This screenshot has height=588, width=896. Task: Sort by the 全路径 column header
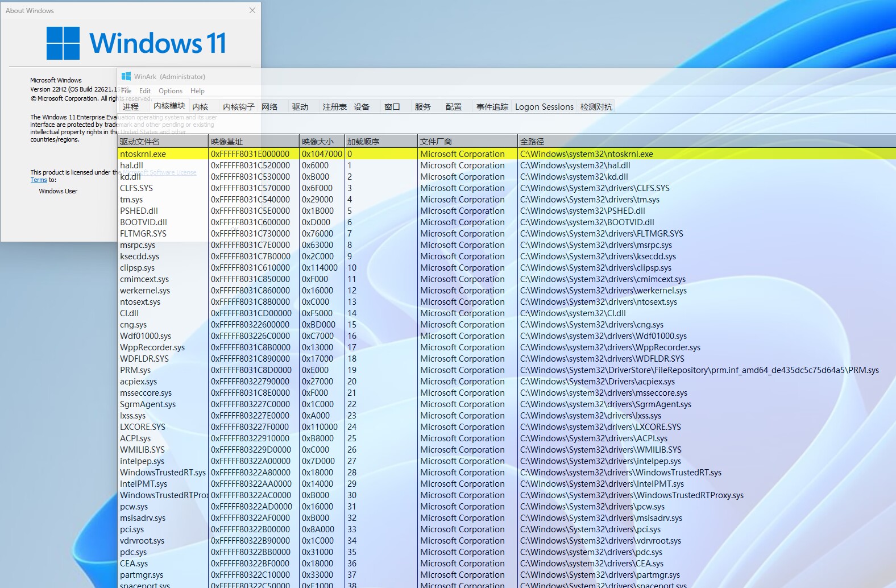click(x=707, y=141)
